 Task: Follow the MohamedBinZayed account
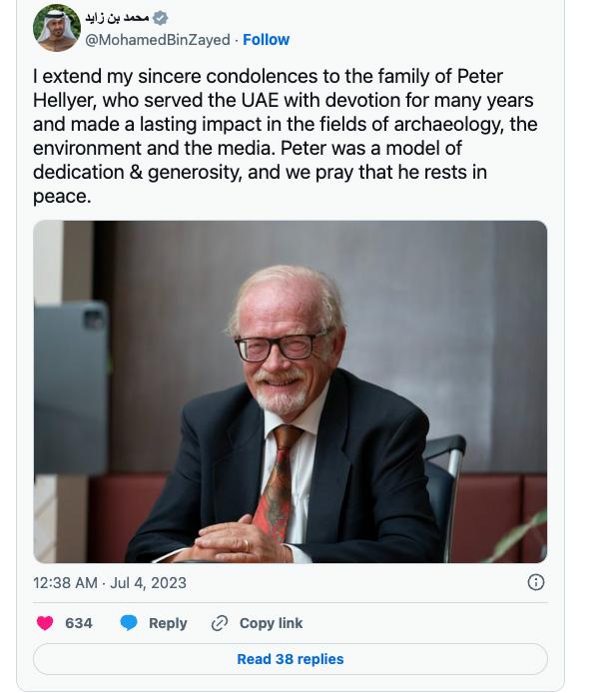click(266, 40)
